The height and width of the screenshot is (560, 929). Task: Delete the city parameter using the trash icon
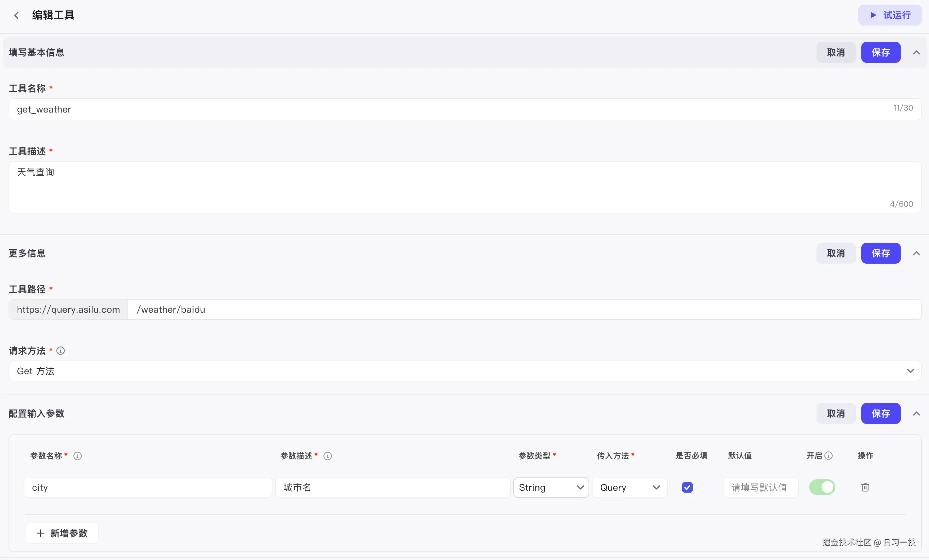click(x=865, y=487)
